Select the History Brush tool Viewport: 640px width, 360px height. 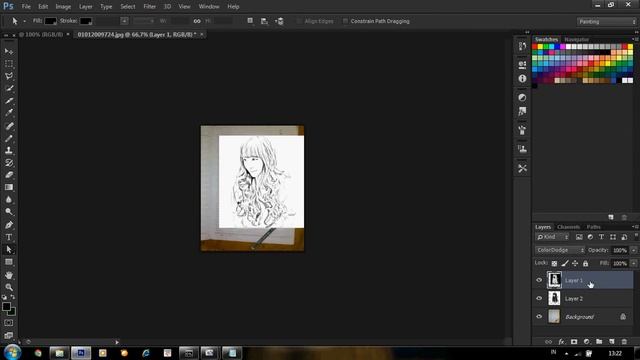(x=9, y=162)
